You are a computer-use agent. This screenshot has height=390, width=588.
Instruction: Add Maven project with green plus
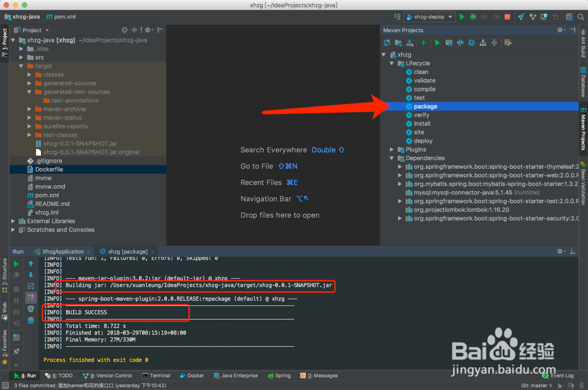(423, 43)
